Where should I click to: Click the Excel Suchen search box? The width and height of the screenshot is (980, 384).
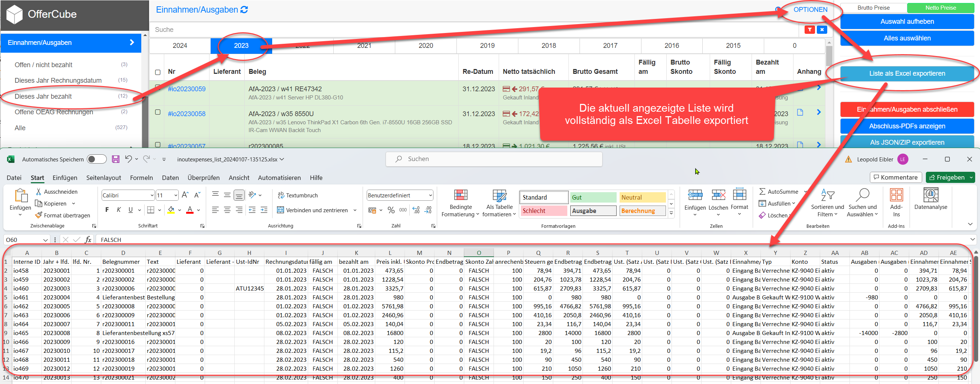pos(494,159)
